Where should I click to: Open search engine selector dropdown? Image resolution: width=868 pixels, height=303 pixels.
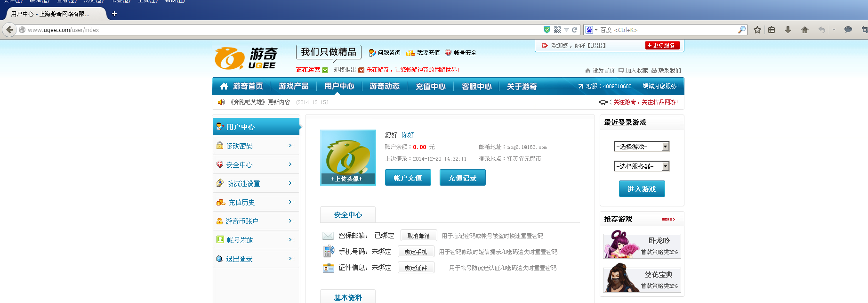point(591,30)
